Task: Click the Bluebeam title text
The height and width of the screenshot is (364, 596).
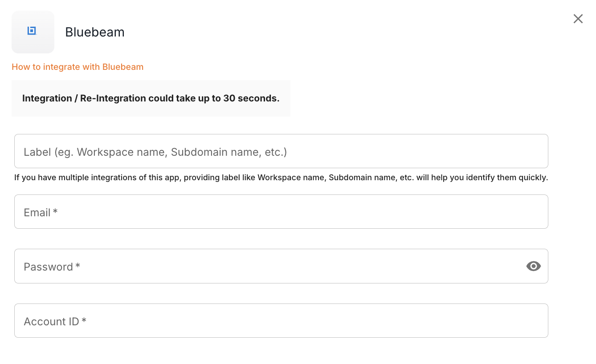Action: 95,32
